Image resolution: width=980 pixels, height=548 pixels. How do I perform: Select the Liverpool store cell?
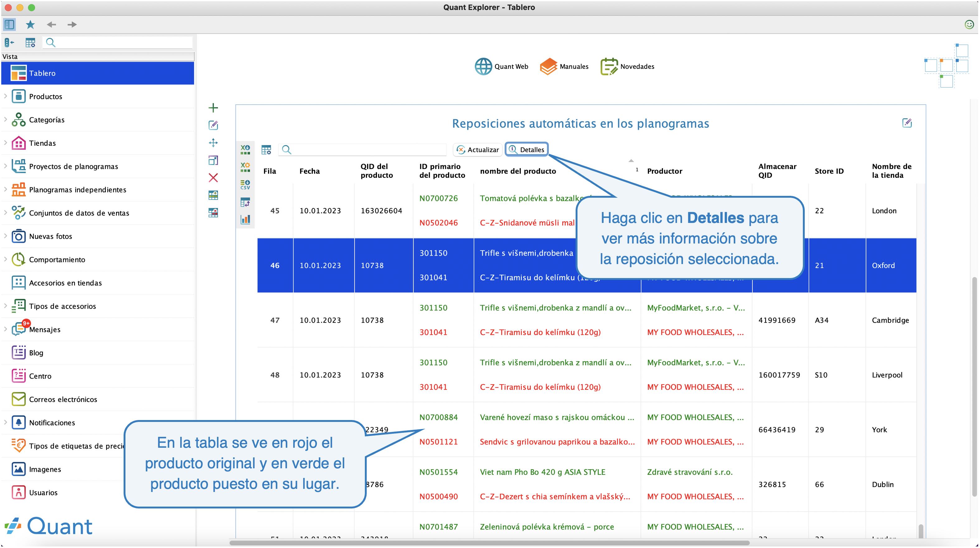pos(890,375)
